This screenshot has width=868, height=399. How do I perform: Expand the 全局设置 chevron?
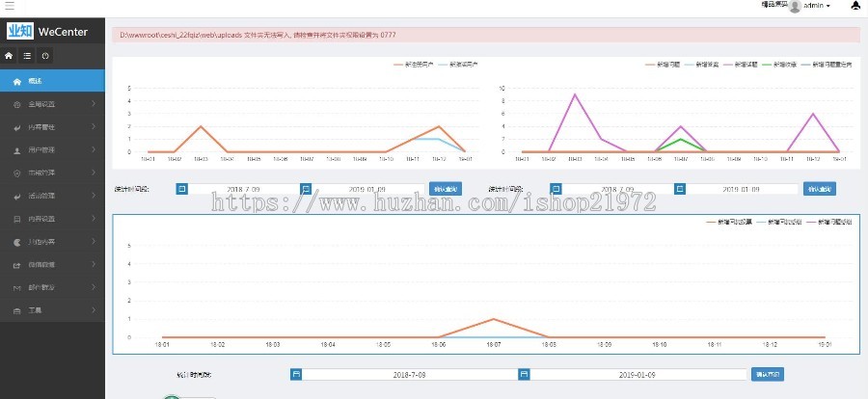94,104
